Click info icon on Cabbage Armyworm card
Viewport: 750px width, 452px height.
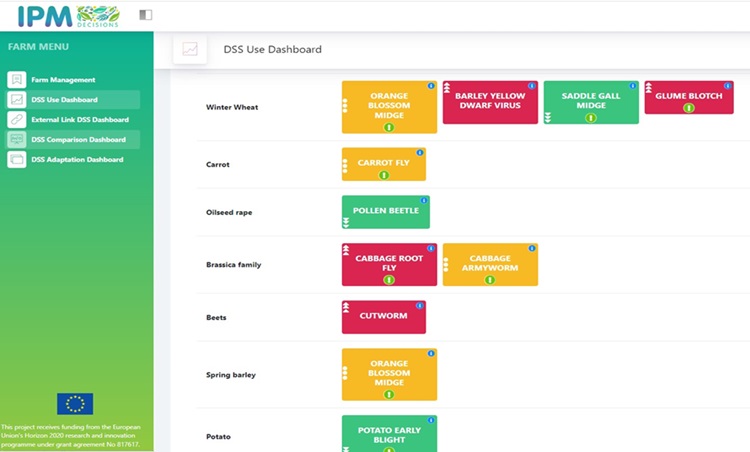click(531, 248)
